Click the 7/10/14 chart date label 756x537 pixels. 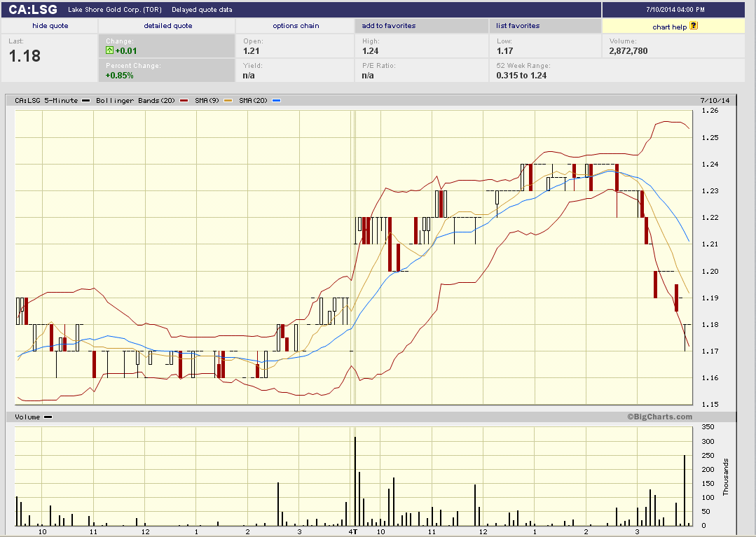click(715, 101)
